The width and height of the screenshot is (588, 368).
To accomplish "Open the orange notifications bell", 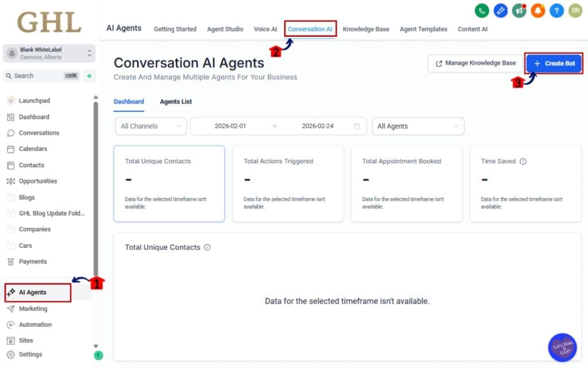I will tap(537, 10).
